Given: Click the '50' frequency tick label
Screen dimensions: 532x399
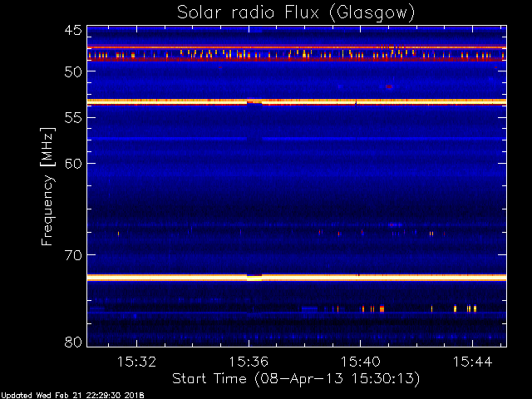Looking at the screenshot, I should (x=73, y=71).
